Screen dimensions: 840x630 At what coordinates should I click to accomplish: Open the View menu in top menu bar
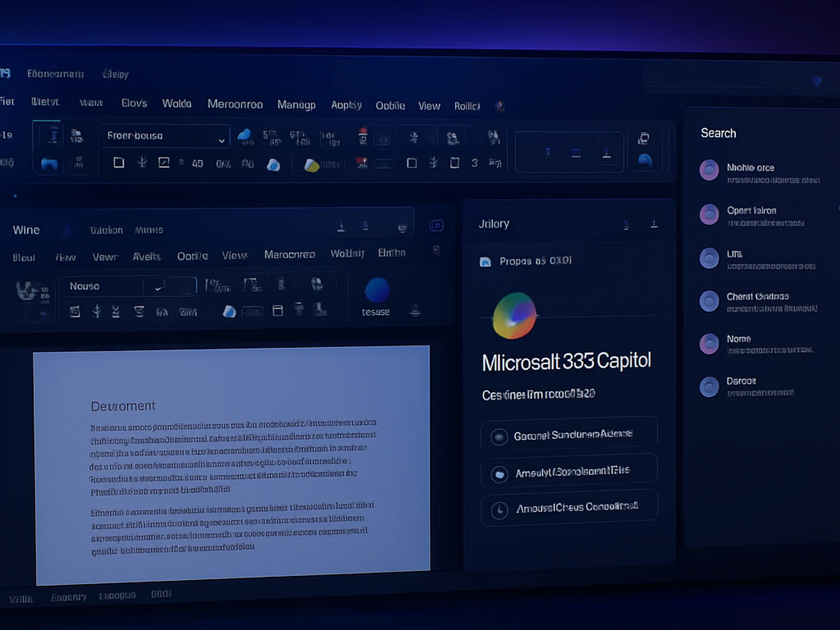429,106
